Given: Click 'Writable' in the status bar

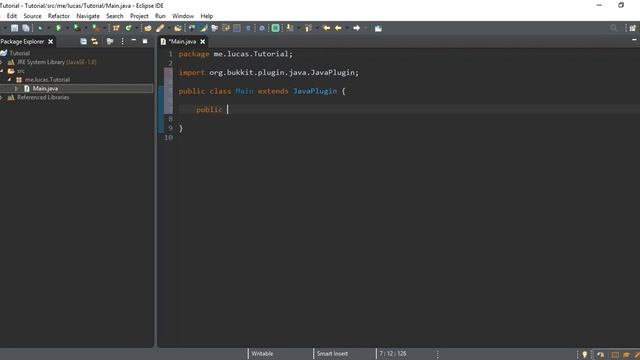Looking at the screenshot, I should point(262,354).
